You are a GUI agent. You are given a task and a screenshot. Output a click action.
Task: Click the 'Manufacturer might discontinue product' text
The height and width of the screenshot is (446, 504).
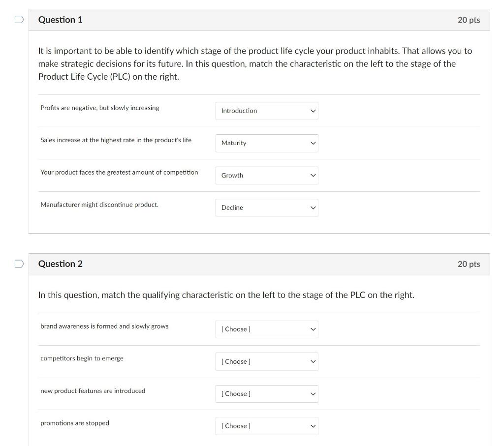tap(99, 205)
